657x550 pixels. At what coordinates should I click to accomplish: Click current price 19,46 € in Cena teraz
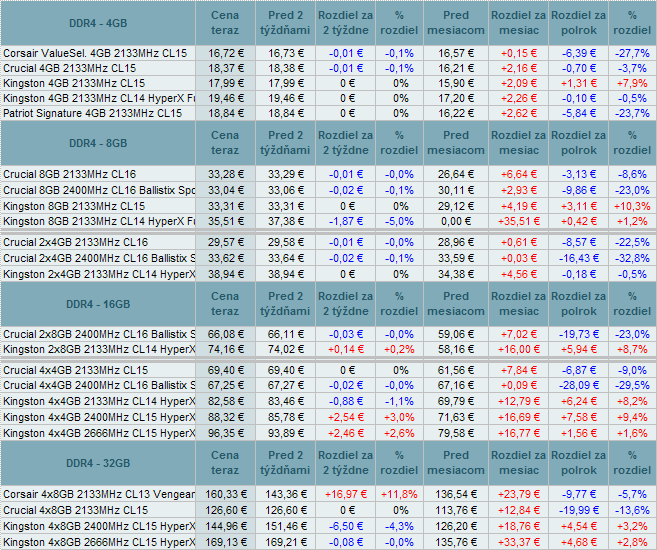pos(226,98)
